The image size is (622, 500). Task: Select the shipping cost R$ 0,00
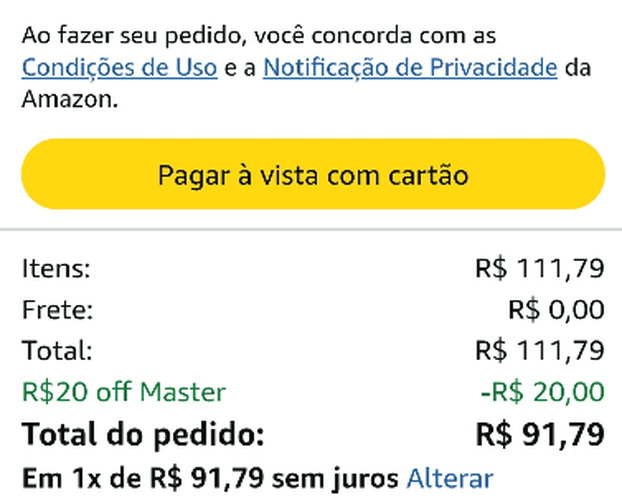(555, 309)
